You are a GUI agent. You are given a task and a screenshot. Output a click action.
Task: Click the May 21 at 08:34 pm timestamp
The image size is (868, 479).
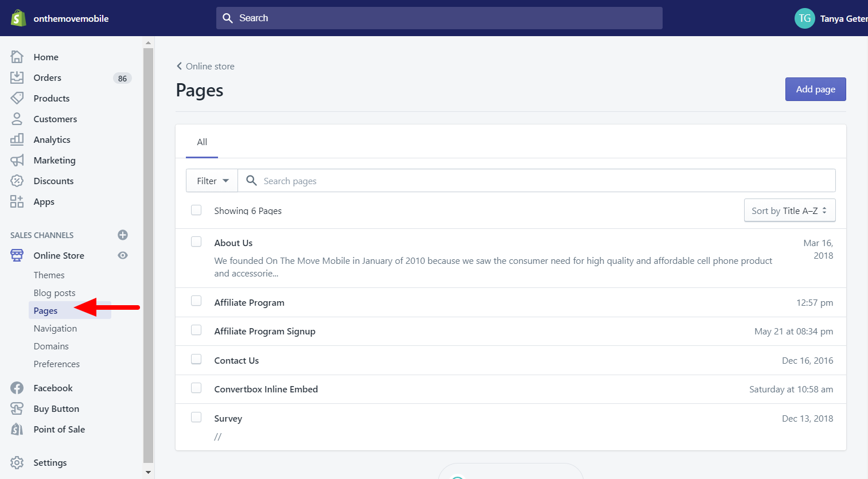tap(793, 331)
